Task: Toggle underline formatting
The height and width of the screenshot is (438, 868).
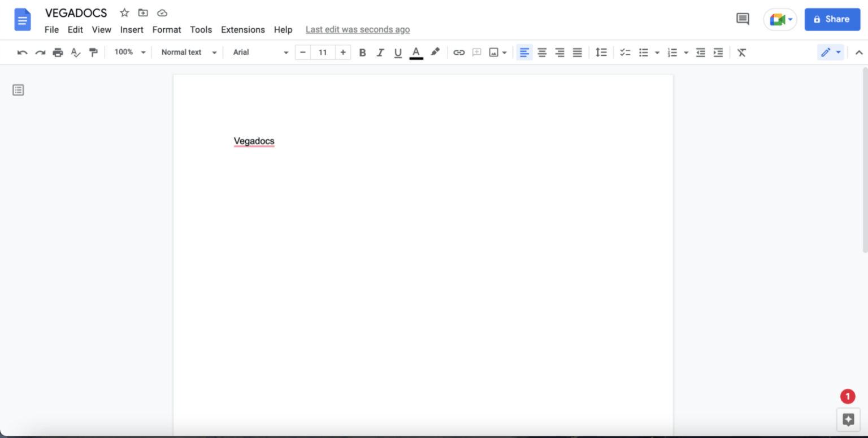Action: click(398, 52)
